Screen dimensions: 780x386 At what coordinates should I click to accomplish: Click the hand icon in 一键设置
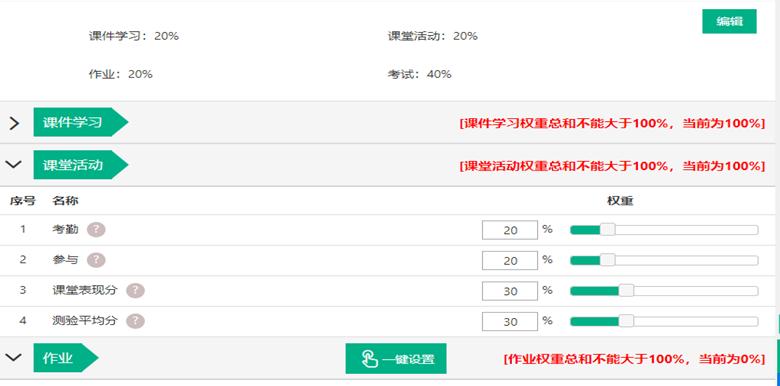(x=369, y=359)
